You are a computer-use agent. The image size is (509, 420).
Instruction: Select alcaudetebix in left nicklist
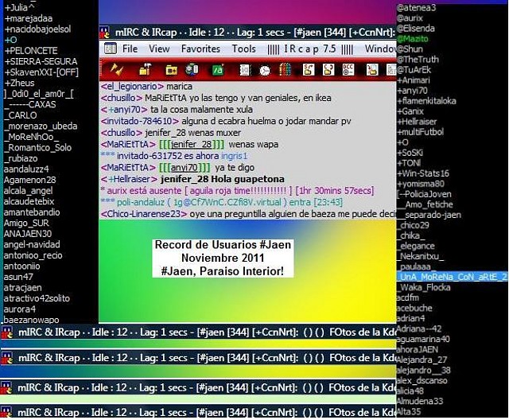(29, 201)
